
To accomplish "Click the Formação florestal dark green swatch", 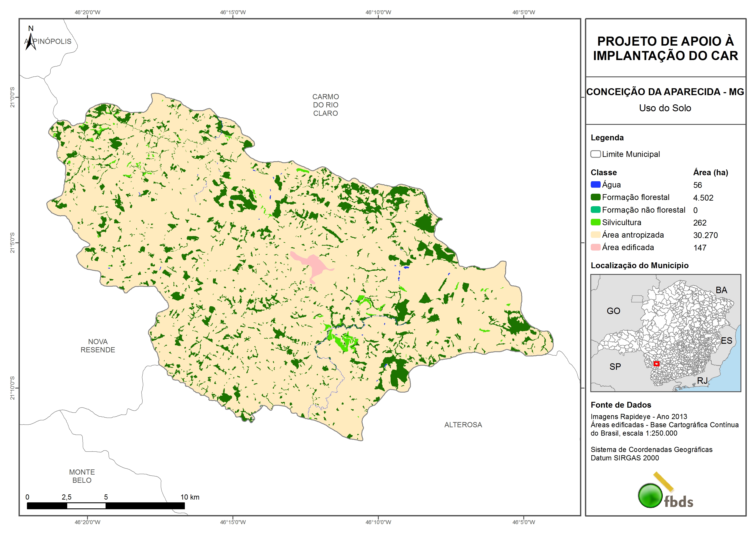I will coord(595,197).
